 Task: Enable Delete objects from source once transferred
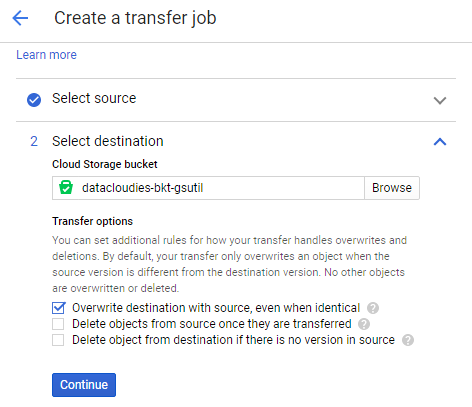[58, 324]
